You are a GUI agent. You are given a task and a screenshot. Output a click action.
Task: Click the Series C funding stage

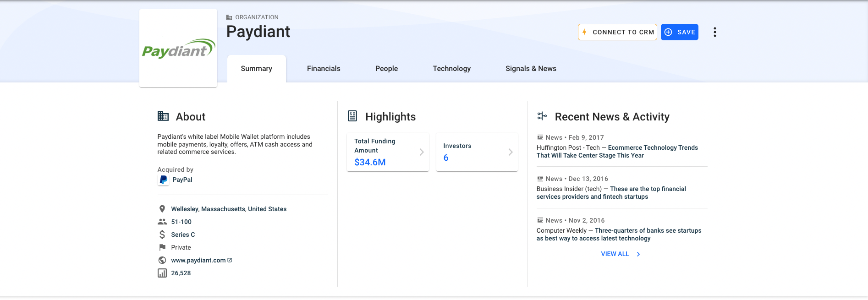pyautogui.click(x=183, y=235)
